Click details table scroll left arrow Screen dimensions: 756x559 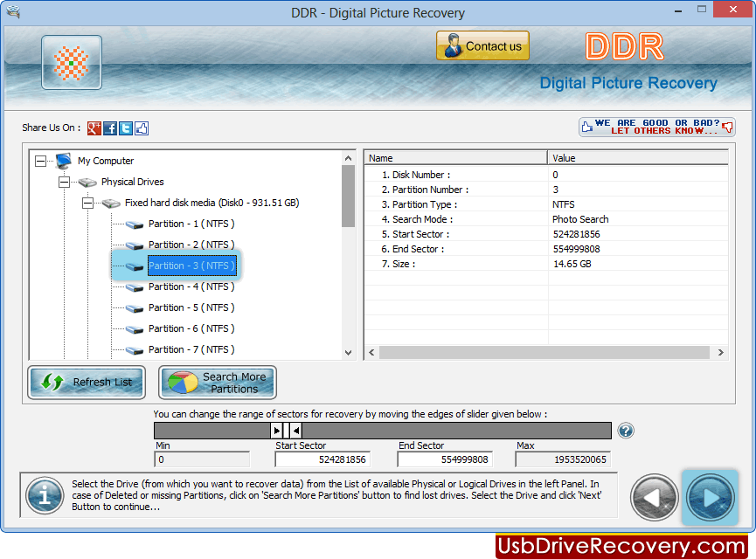pyautogui.click(x=371, y=352)
